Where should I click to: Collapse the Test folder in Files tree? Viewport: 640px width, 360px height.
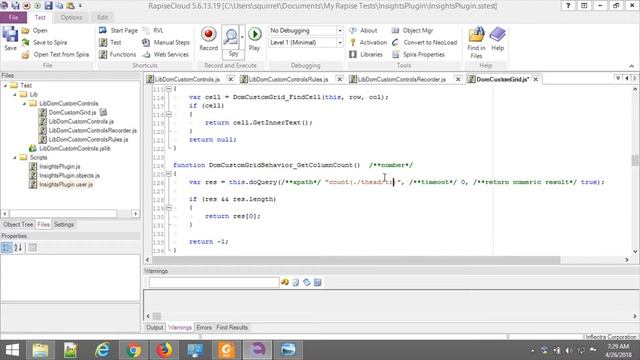click(x=5, y=86)
